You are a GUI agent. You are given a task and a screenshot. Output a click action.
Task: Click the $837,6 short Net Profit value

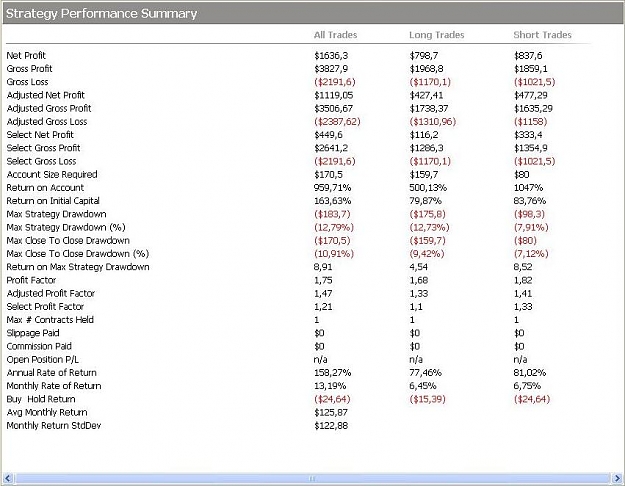(528, 55)
